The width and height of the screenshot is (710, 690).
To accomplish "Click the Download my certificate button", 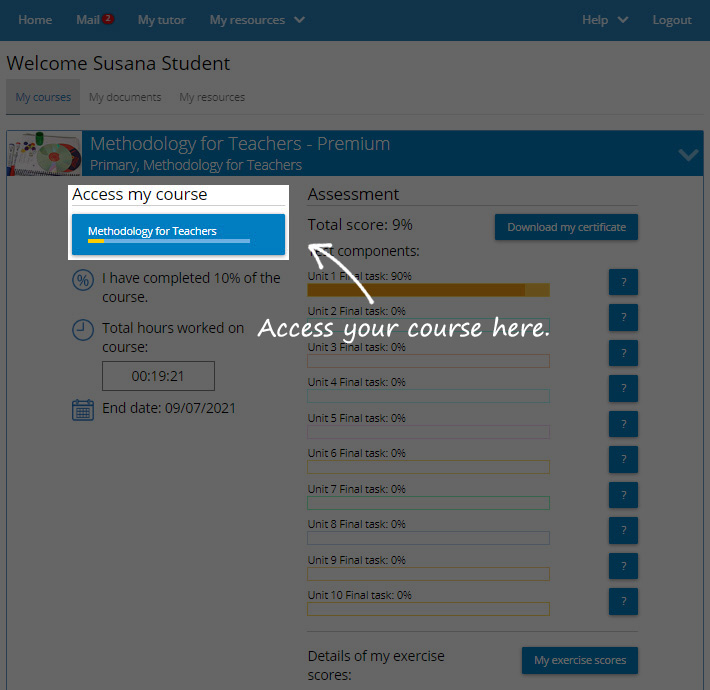I will (566, 227).
